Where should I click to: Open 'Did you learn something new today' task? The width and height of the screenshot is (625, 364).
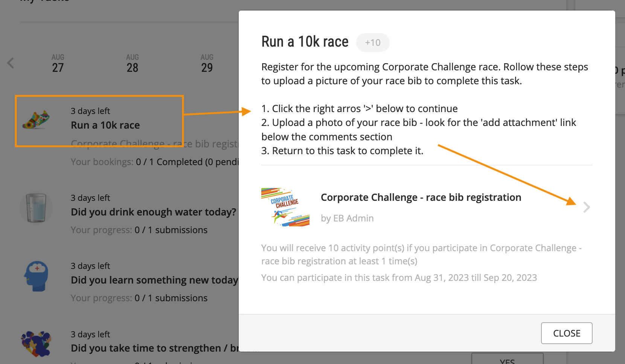coord(154,280)
